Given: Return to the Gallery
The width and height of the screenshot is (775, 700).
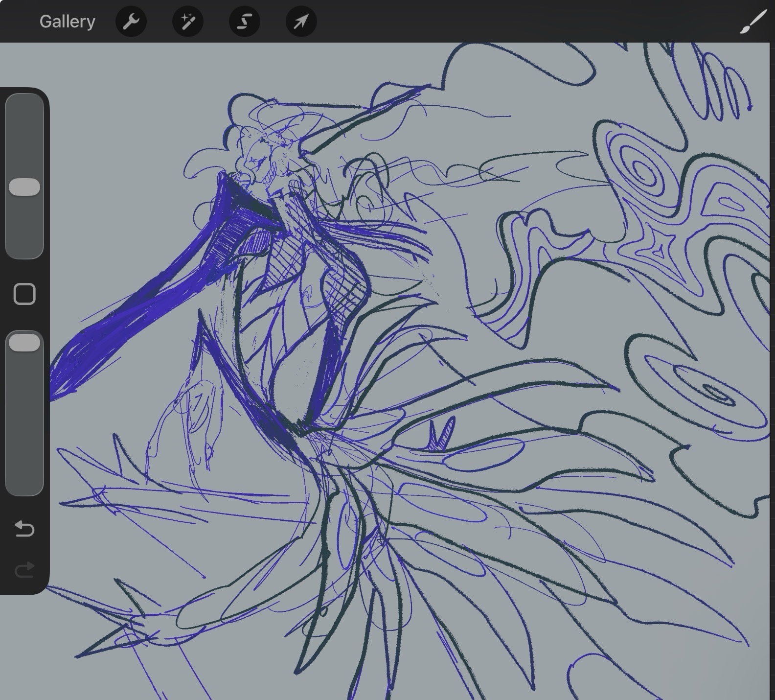Looking at the screenshot, I should [x=67, y=22].
